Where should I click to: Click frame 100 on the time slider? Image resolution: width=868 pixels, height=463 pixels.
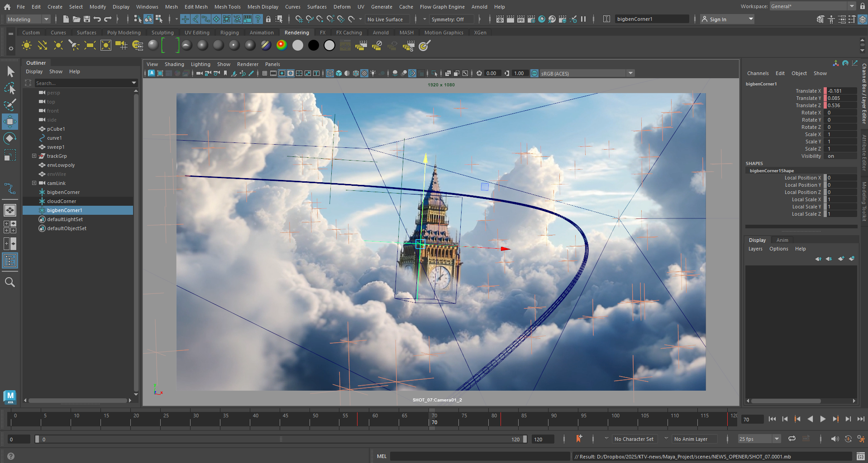(x=609, y=419)
